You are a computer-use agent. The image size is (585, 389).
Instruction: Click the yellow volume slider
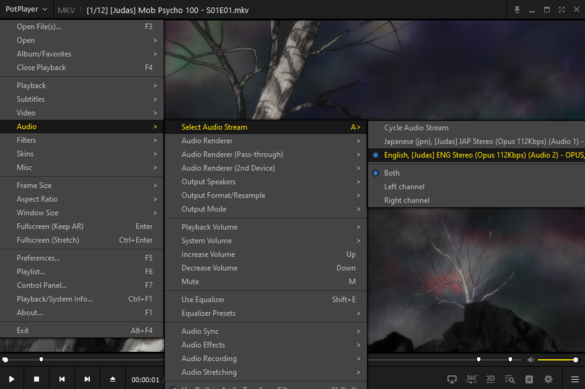[558, 360]
